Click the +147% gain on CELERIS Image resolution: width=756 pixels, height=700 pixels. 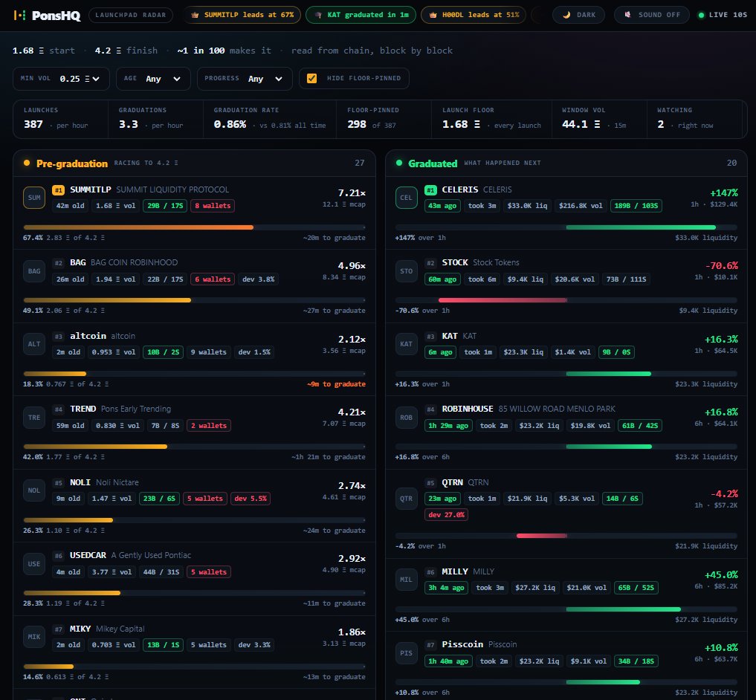point(724,193)
